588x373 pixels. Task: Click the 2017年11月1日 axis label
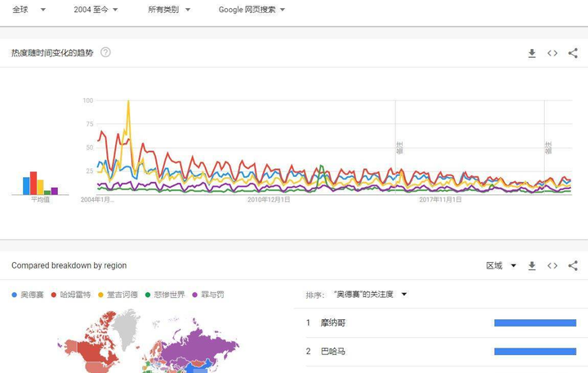(440, 200)
